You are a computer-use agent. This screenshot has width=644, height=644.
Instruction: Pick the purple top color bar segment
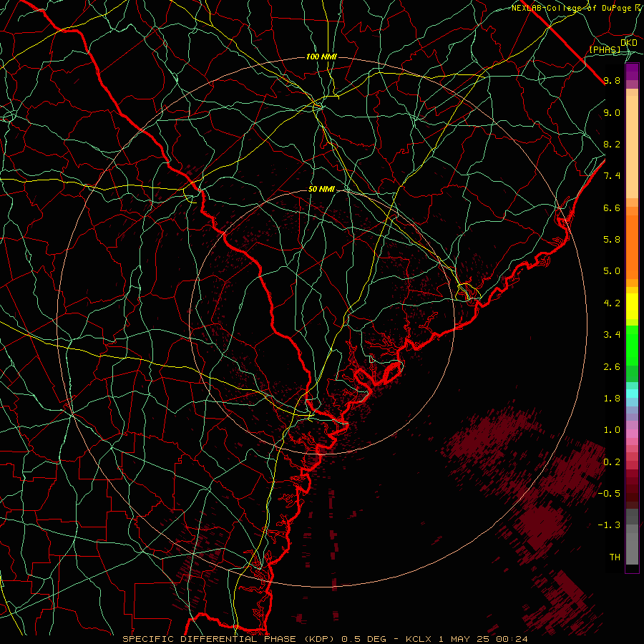632,72
